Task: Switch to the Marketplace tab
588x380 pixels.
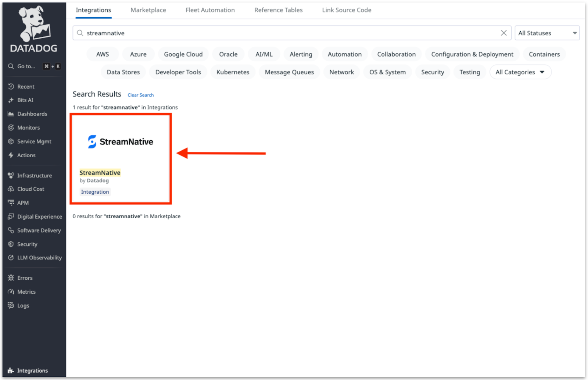Action: pos(148,10)
